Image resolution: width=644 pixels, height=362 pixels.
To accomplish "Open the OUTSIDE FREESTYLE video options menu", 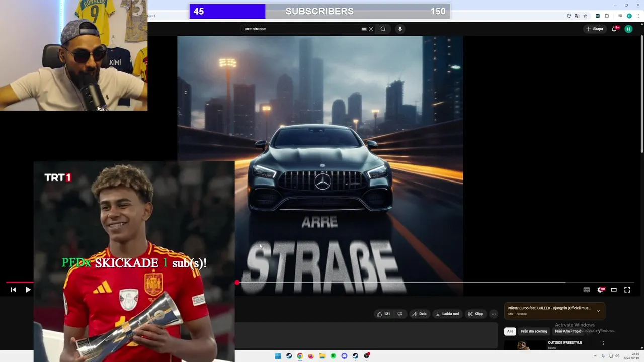I will click(603, 343).
